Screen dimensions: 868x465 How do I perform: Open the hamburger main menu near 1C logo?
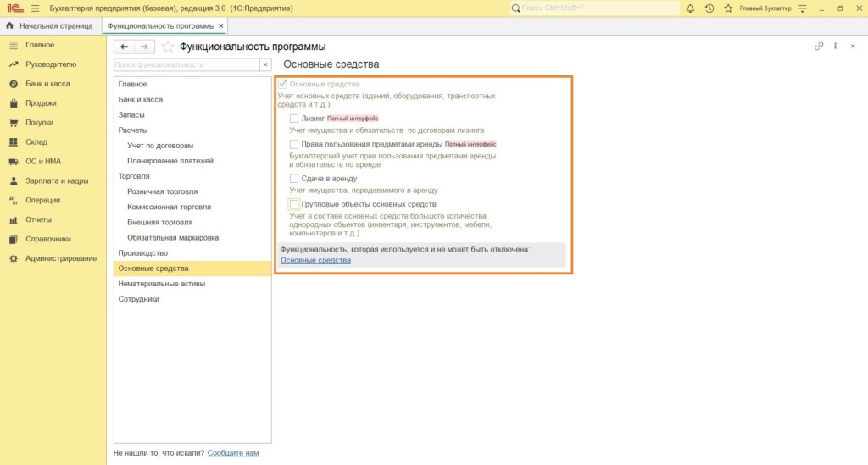(x=35, y=8)
